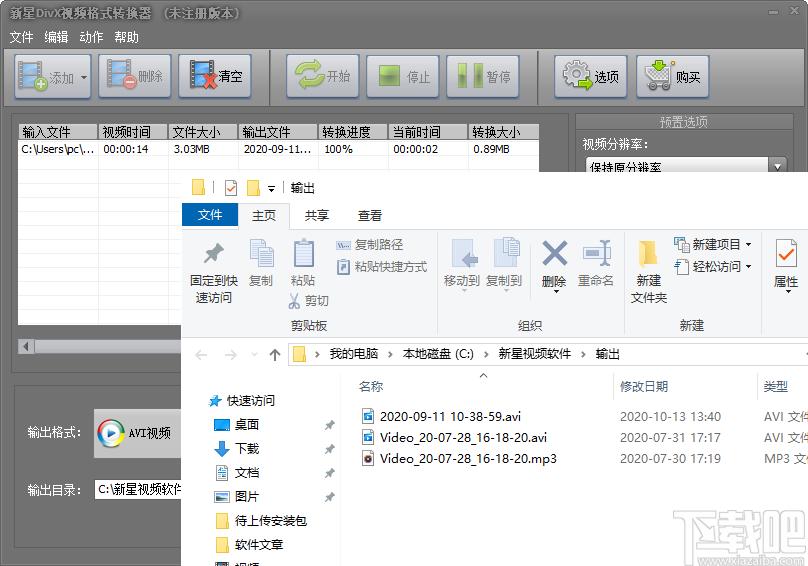Open 桌面 in the navigation pane
This screenshot has width=808, height=566.
click(237, 425)
